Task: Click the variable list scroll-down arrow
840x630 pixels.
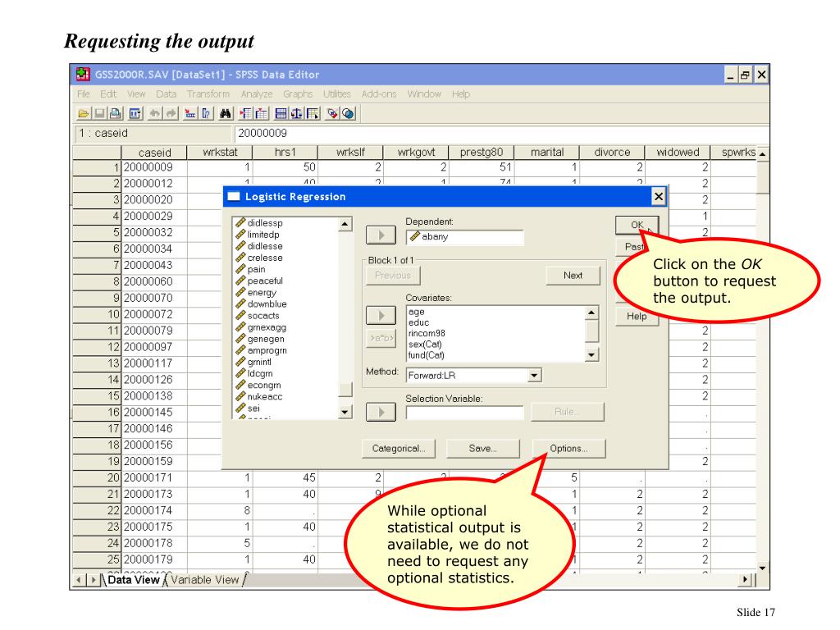Action: tap(345, 412)
